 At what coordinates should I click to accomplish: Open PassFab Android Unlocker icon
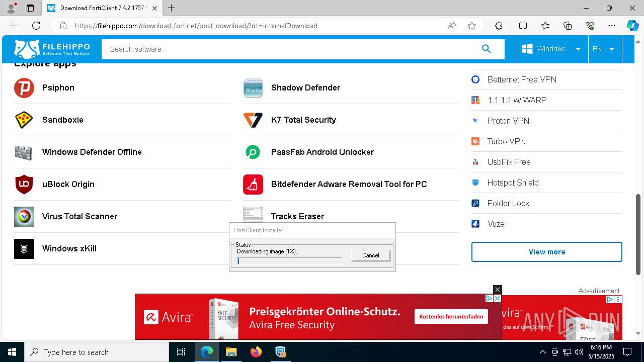[253, 152]
